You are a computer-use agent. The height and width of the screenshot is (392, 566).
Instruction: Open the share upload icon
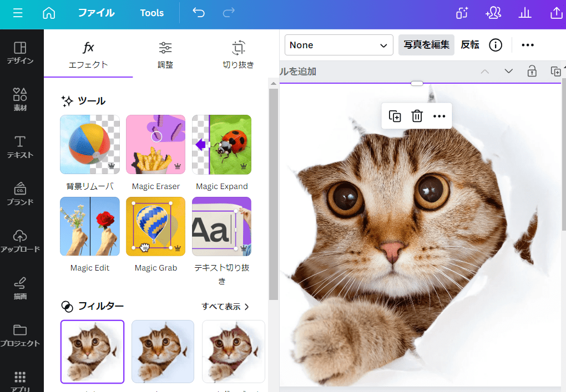pos(556,13)
